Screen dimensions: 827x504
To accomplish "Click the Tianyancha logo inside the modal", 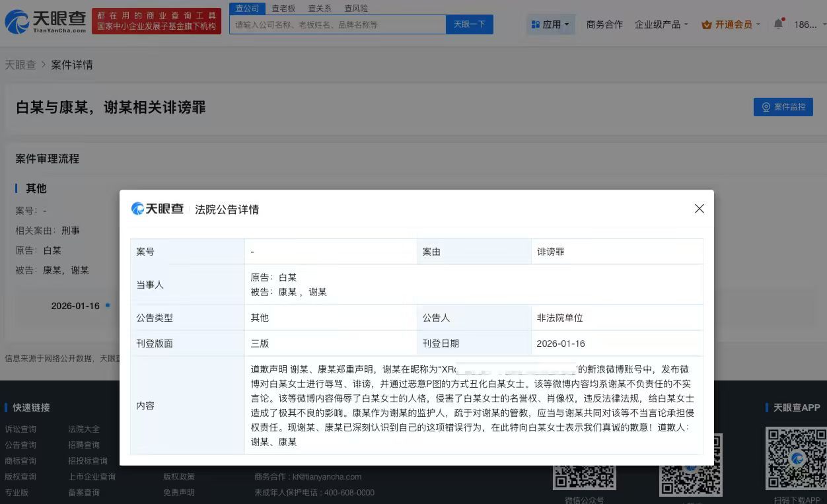I will (x=157, y=209).
